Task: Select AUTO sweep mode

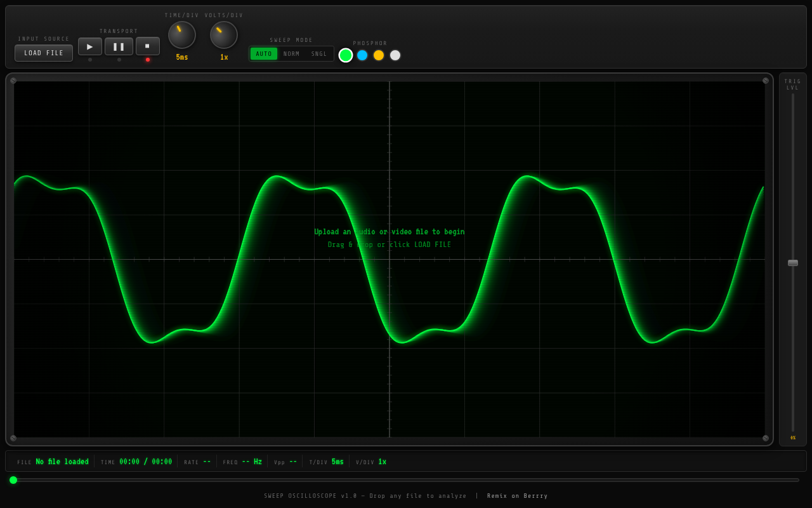Action: point(264,54)
